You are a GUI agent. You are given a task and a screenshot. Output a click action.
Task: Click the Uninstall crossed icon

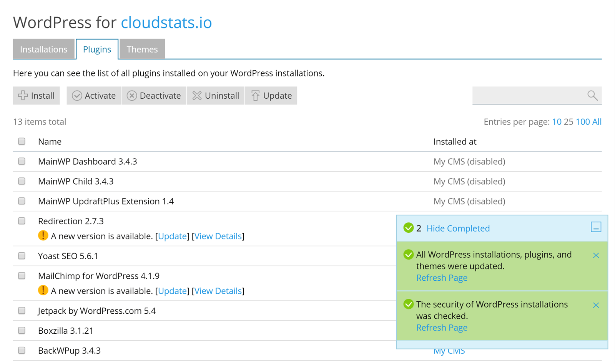(197, 95)
